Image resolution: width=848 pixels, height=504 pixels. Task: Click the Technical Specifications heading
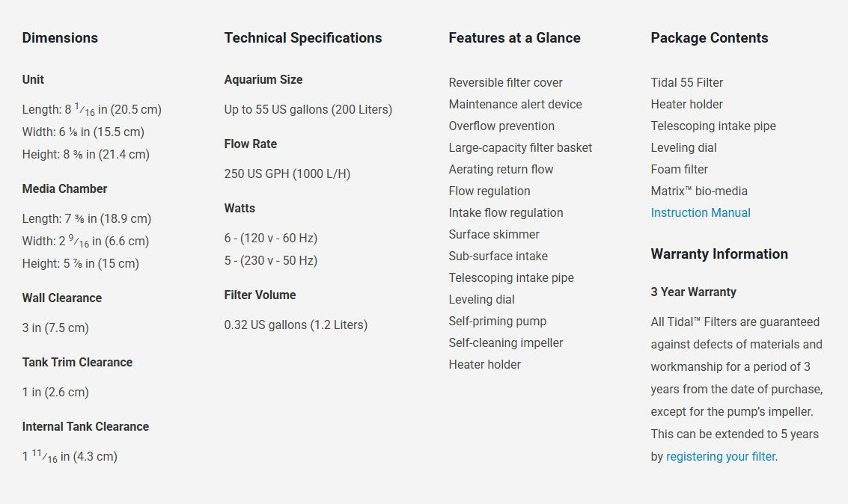[302, 38]
